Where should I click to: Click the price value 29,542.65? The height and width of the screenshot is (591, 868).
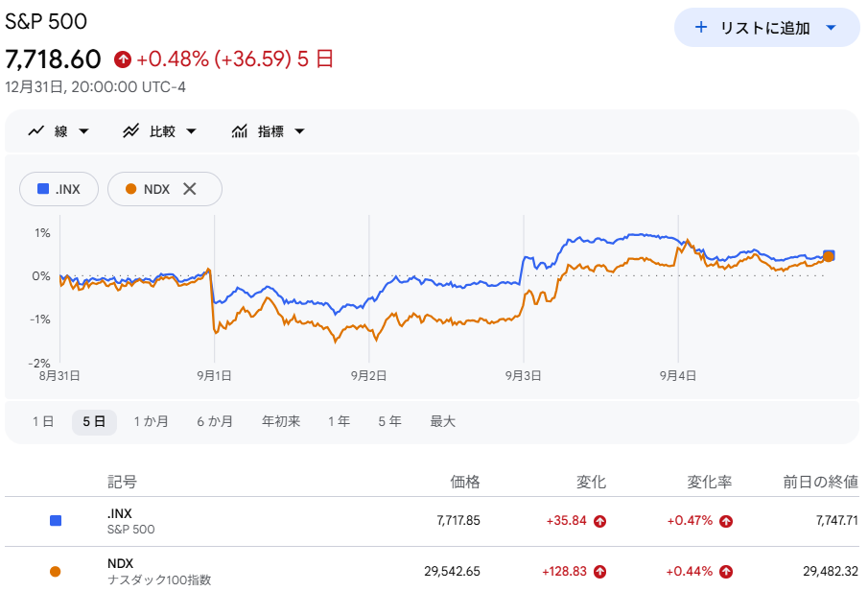[453, 571]
